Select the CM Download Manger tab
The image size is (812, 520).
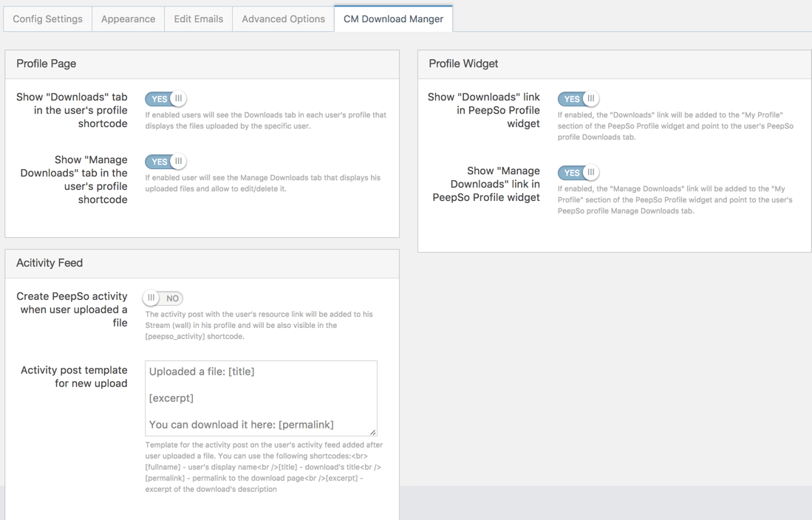393,19
